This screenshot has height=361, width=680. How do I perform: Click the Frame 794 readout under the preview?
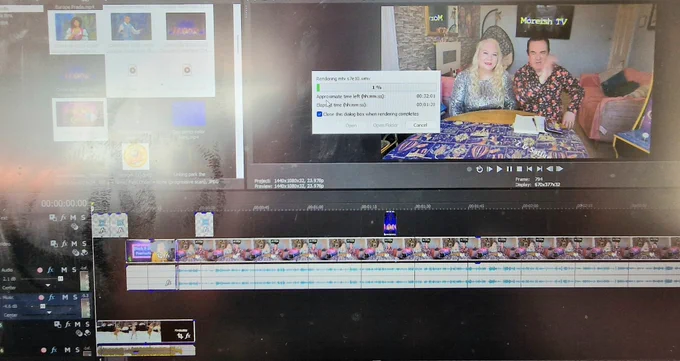[530, 179]
